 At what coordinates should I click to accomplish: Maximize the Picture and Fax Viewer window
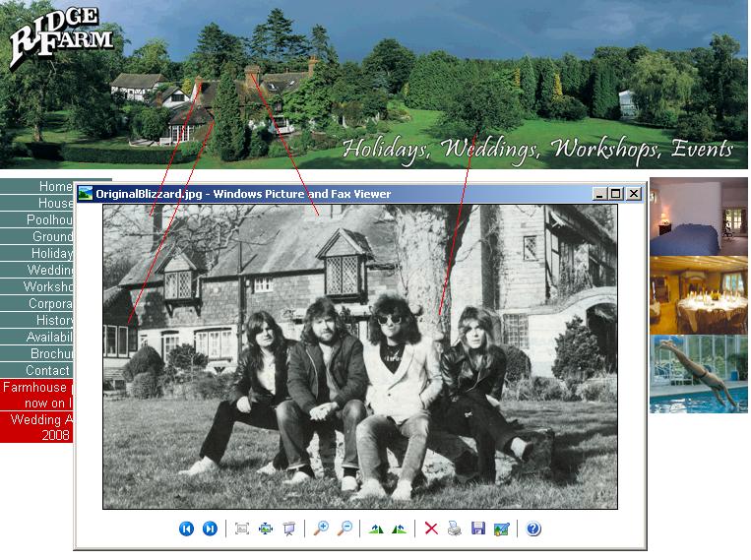pyautogui.click(x=616, y=194)
